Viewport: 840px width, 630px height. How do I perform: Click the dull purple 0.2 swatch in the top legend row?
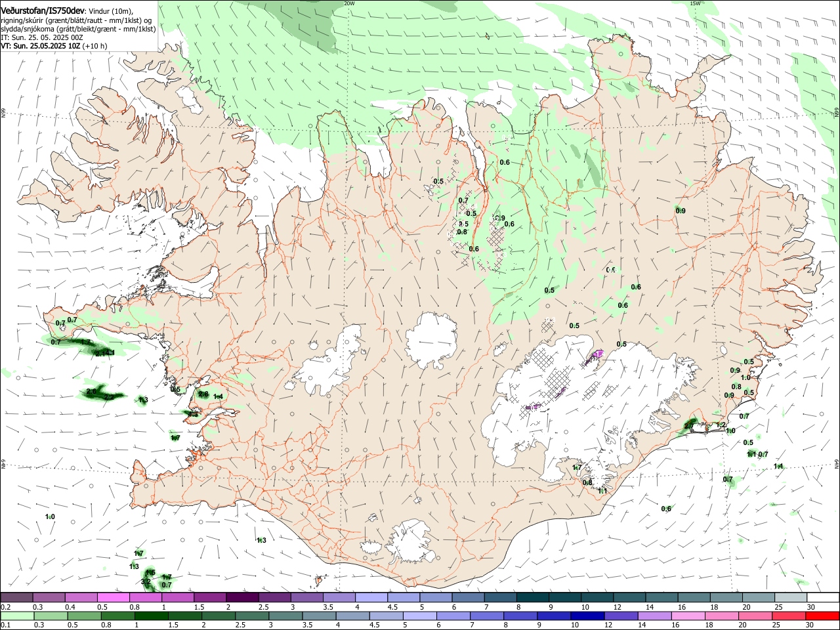pyautogui.click(x=16, y=597)
